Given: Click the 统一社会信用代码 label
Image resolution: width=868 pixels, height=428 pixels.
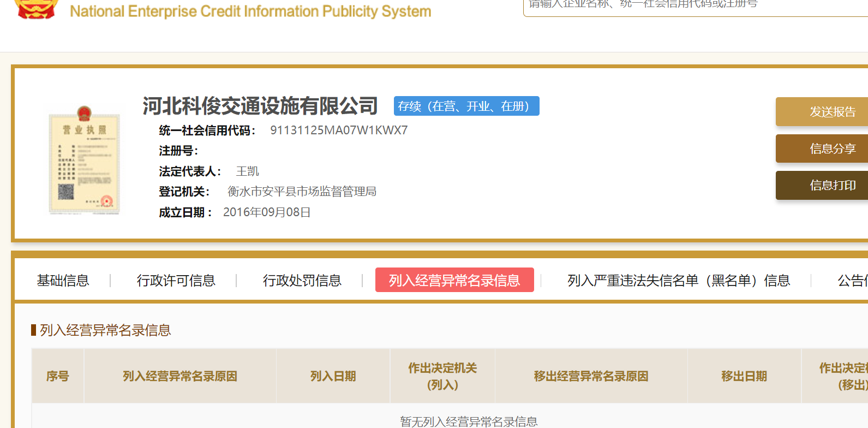Looking at the screenshot, I should (x=207, y=130).
